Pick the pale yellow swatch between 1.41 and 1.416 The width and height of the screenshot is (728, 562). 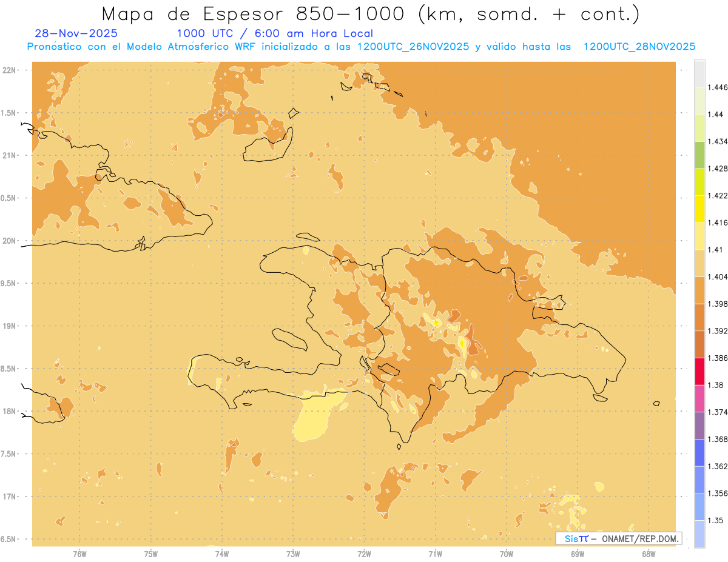(699, 236)
